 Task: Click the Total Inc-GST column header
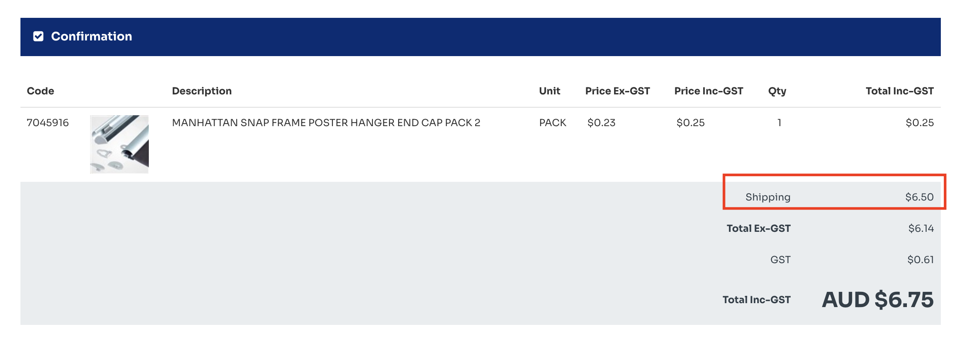[899, 91]
